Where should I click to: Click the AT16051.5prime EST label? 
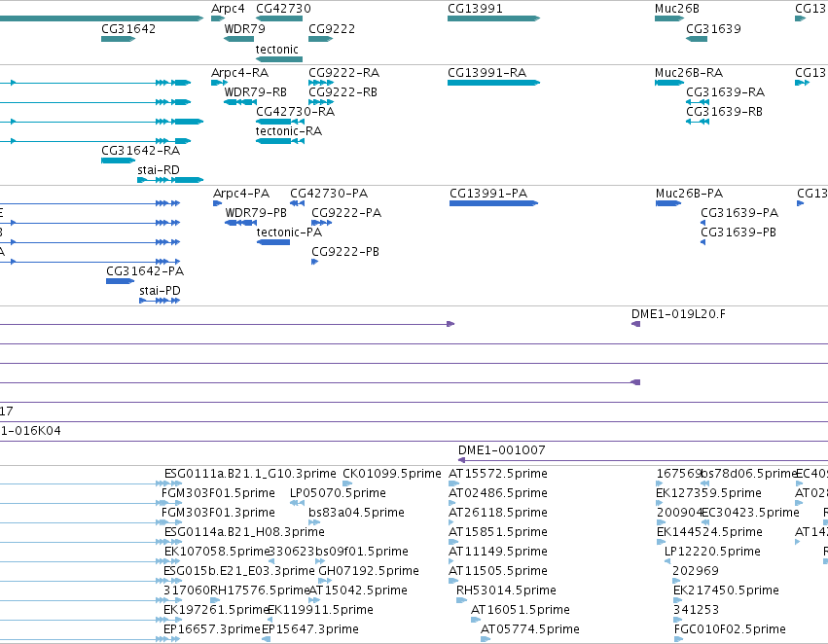coord(521,611)
